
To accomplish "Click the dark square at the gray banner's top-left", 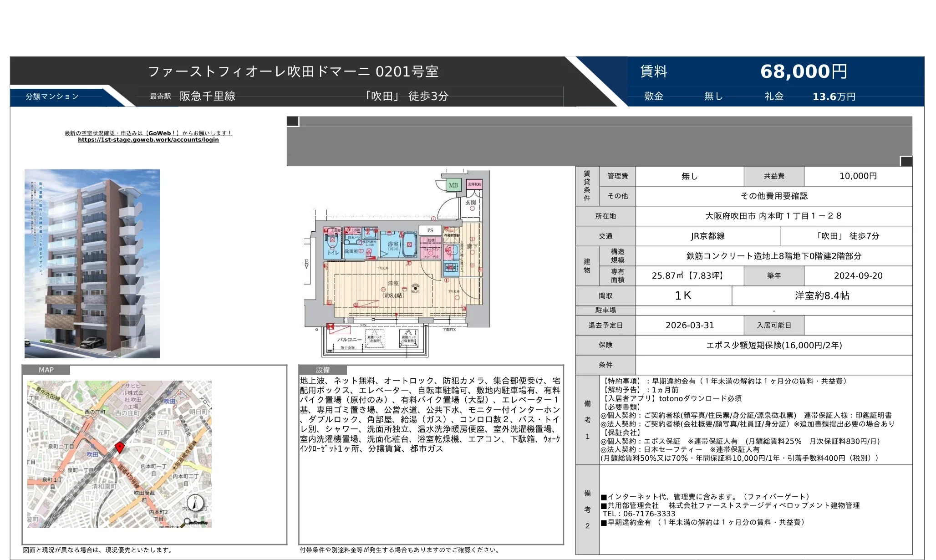I will [x=293, y=121].
